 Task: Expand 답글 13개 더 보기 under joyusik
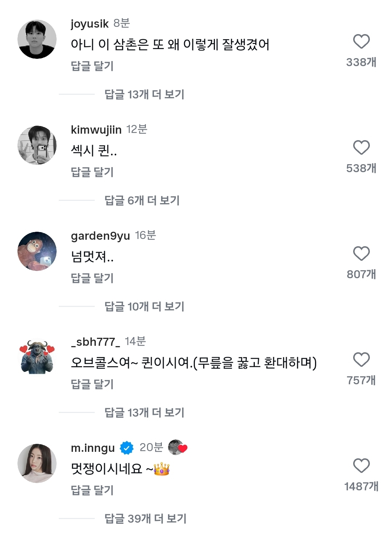(x=144, y=94)
